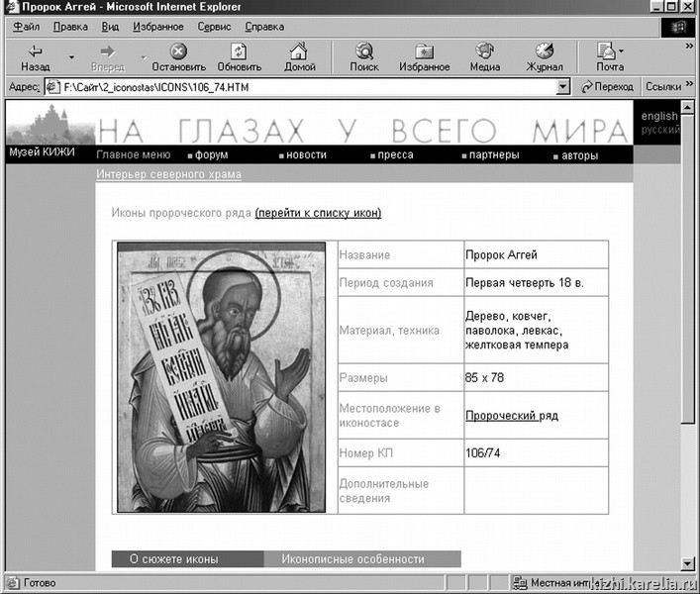Select the 'О сюжете иконы' tab
This screenshot has width=700, height=594.
pos(173,559)
